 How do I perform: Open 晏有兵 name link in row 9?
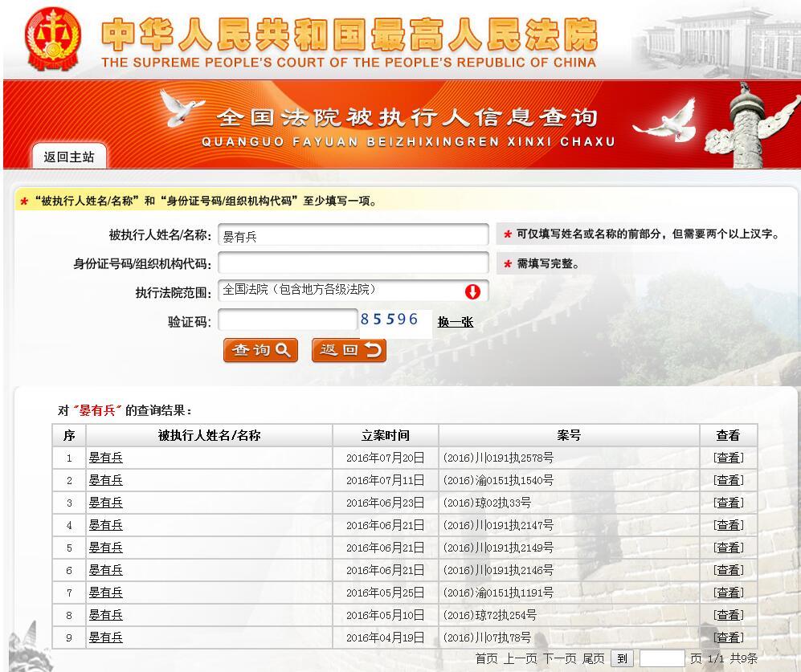click(106, 637)
